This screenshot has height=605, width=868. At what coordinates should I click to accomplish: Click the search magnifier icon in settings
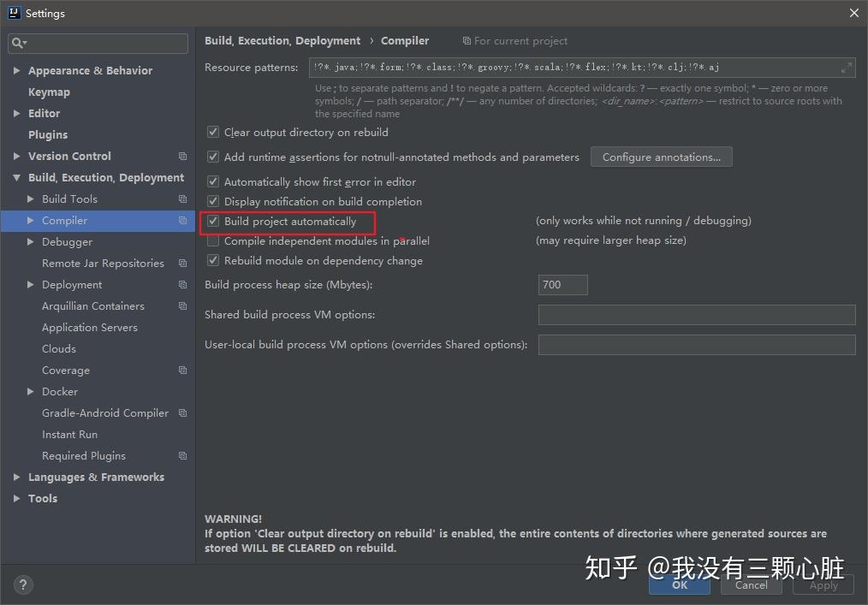(x=18, y=43)
